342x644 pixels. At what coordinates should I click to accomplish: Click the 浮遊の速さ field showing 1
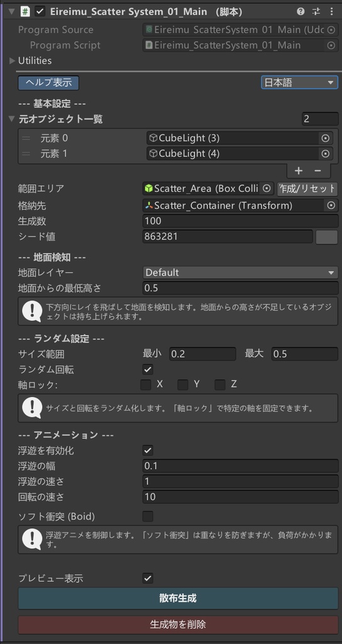[x=240, y=481]
